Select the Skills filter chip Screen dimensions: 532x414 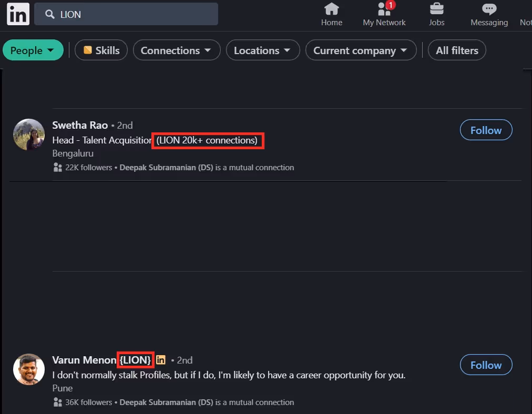click(101, 50)
